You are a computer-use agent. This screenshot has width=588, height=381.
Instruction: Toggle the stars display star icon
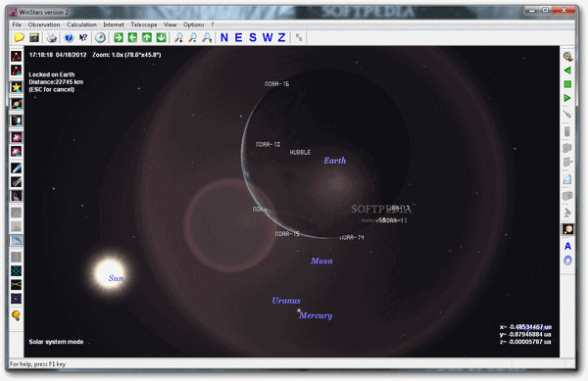click(x=16, y=87)
